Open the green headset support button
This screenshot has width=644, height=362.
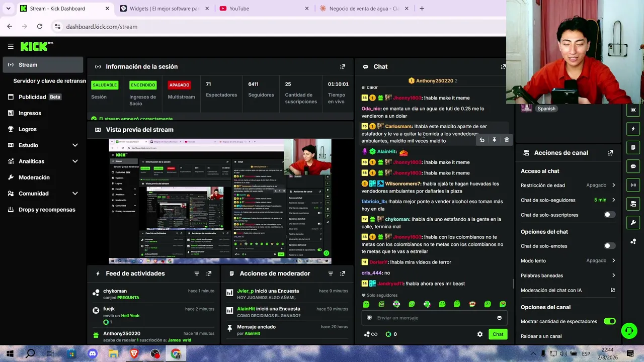coord(629,330)
